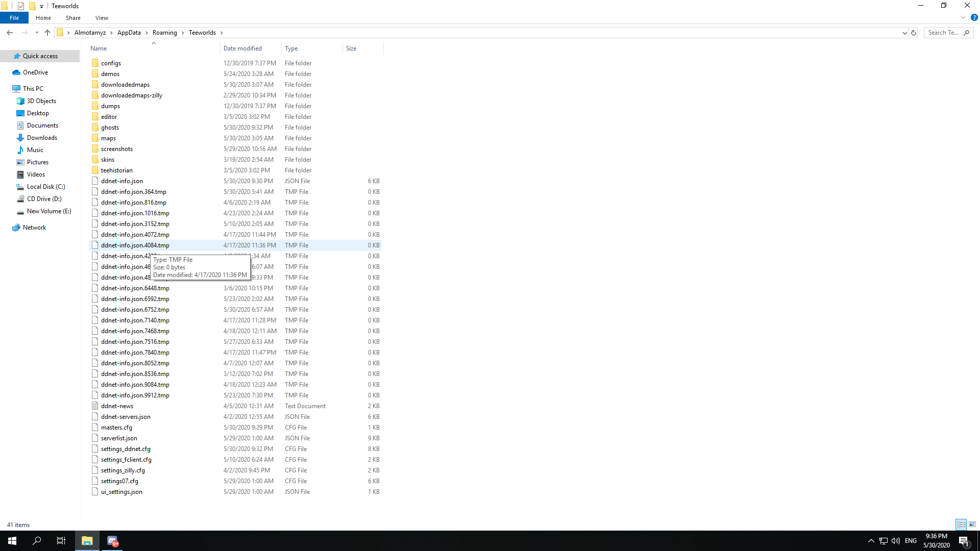Select the skins folder icon

(95, 160)
